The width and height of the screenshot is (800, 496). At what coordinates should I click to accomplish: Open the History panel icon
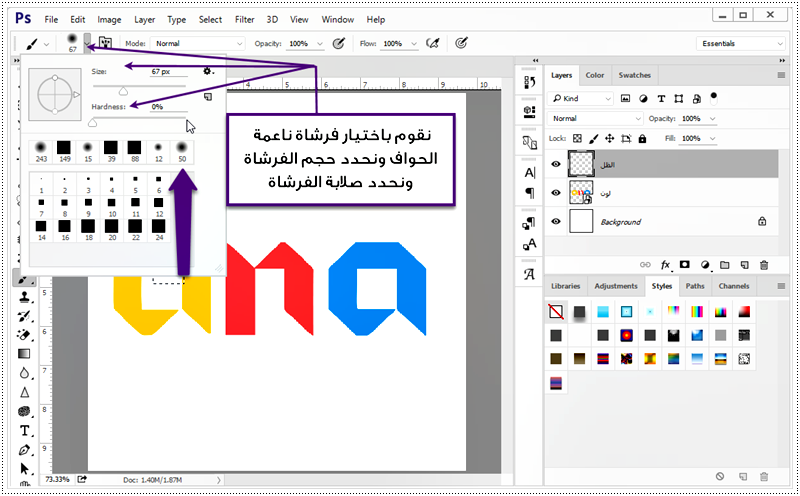[x=530, y=82]
